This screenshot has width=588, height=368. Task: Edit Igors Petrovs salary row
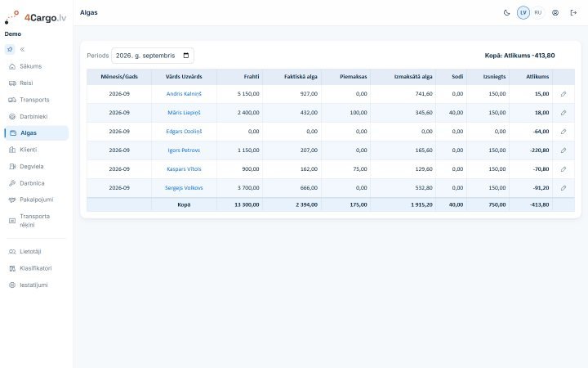point(563,150)
